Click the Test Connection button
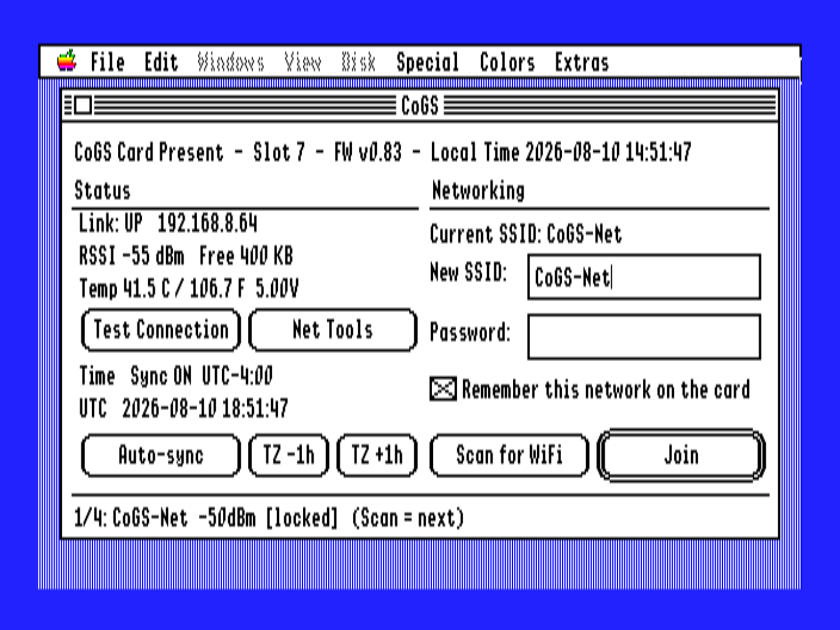This screenshot has height=630, width=840. point(161,330)
